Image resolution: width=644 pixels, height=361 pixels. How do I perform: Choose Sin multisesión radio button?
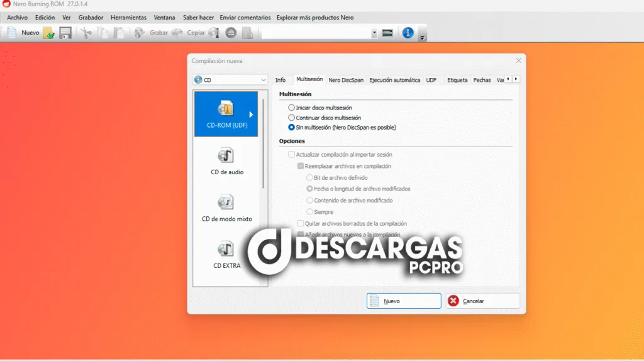(x=291, y=127)
